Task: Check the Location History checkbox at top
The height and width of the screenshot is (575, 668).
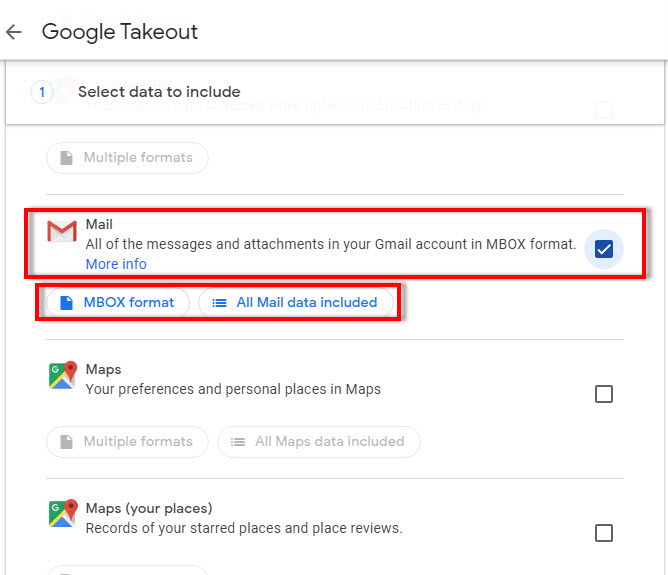Action: pos(603,110)
